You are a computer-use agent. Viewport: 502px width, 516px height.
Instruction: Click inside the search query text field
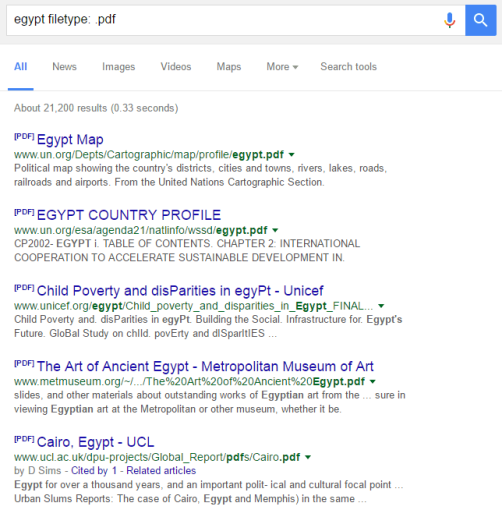tap(223, 20)
